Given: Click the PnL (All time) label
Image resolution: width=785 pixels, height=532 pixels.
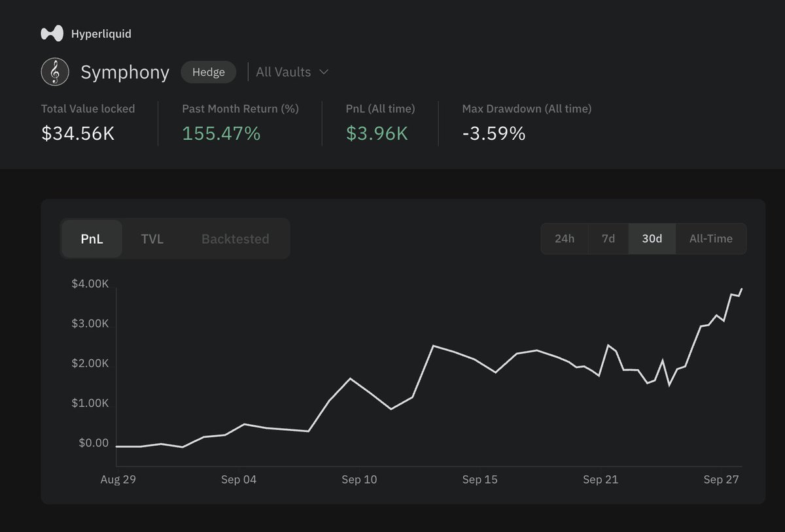Looking at the screenshot, I should (381, 108).
